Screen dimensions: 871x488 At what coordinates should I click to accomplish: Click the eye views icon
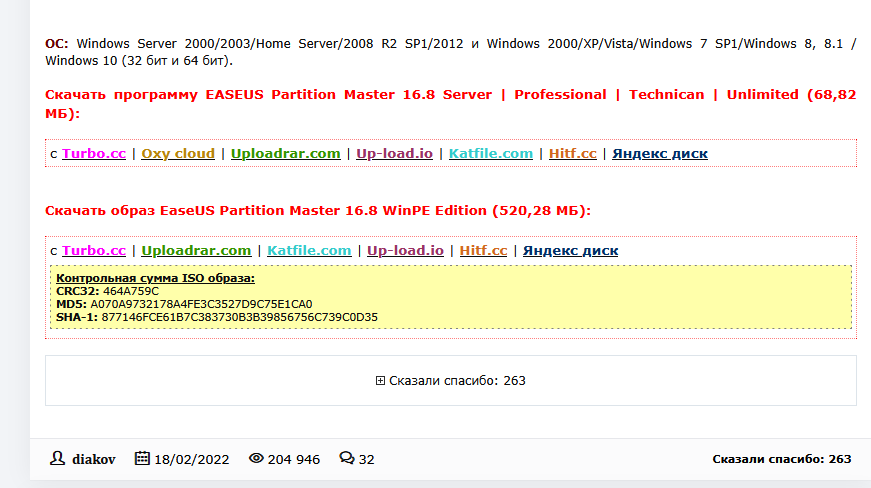click(x=256, y=458)
